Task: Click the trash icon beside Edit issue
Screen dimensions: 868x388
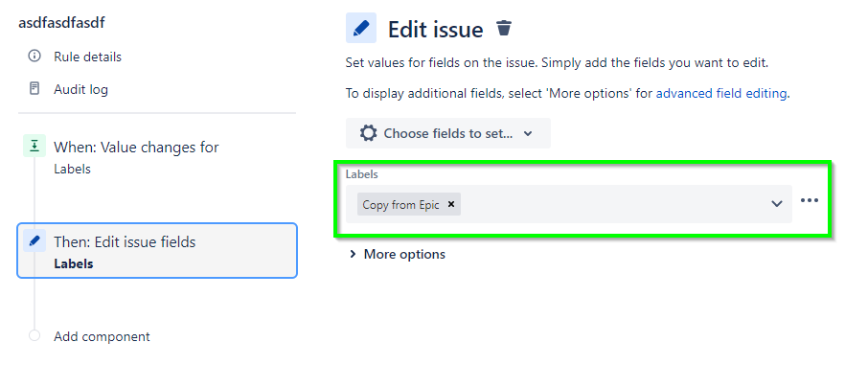Action: pos(504,28)
